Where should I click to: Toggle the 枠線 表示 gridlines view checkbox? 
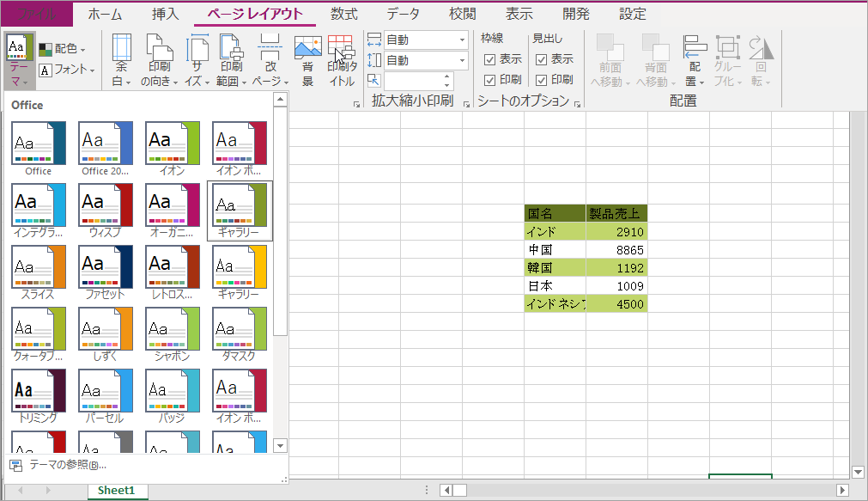coord(489,59)
